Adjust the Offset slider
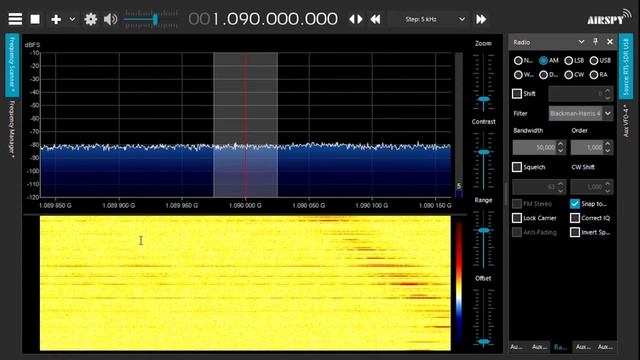 click(x=484, y=341)
